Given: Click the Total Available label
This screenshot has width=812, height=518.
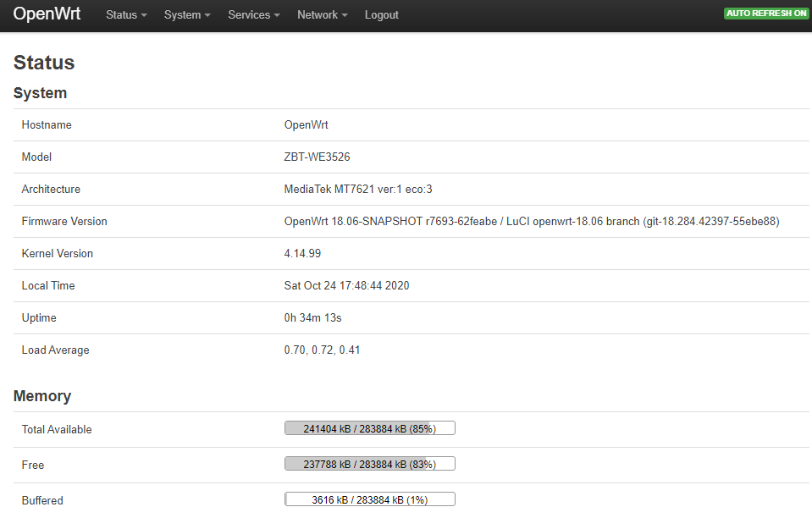Looking at the screenshot, I should tap(57, 429).
